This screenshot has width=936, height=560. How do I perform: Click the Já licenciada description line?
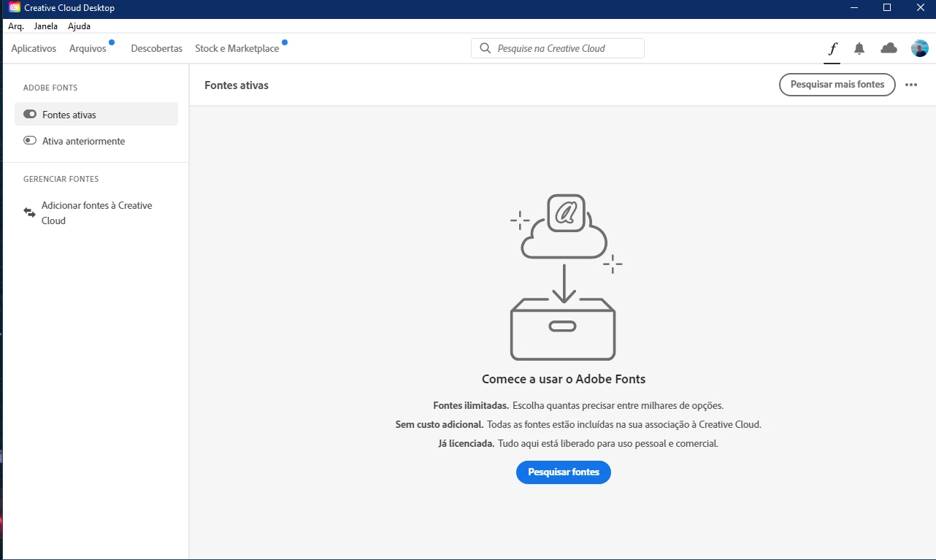(x=578, y=443)
